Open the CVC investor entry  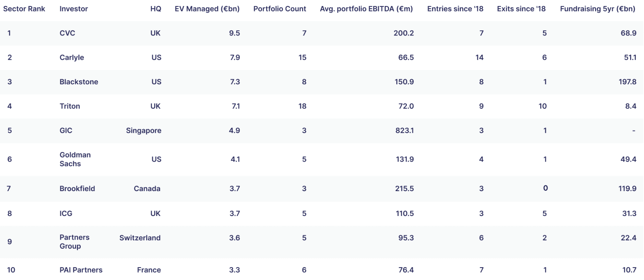67,33
